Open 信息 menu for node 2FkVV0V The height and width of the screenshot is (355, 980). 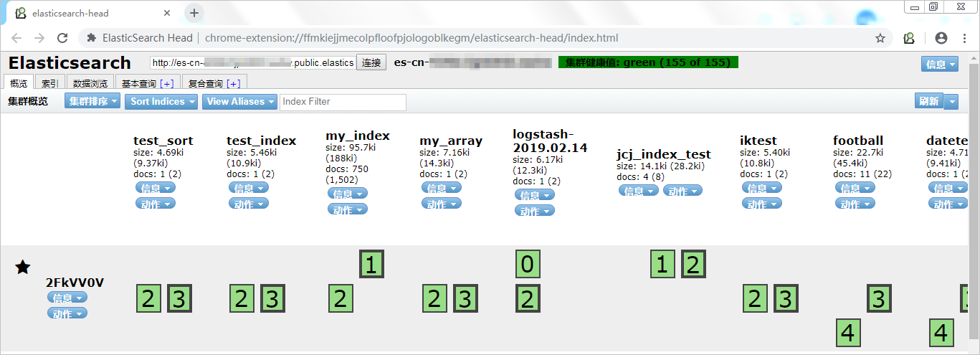coord(67,297)
